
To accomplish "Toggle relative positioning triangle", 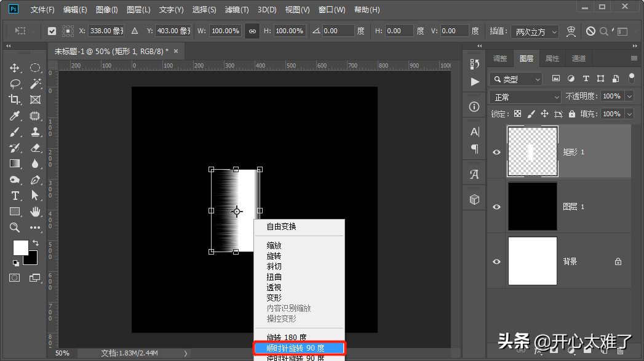I will click(135, 31).
